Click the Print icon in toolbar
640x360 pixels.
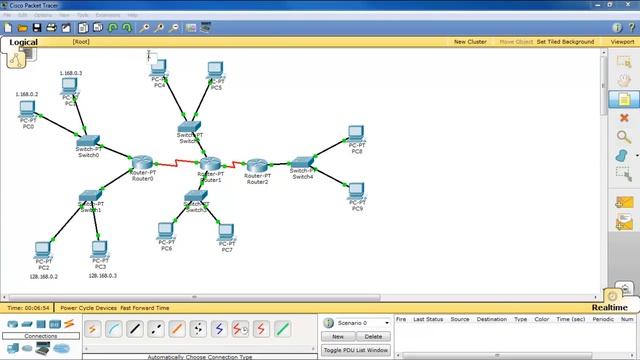(51, 28)
